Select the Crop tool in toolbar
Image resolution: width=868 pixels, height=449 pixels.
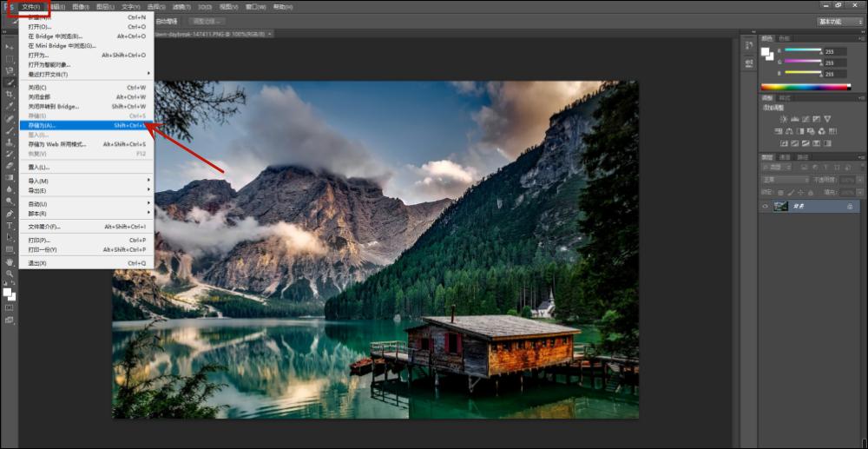pyautogui.click(x=10, y=95)
